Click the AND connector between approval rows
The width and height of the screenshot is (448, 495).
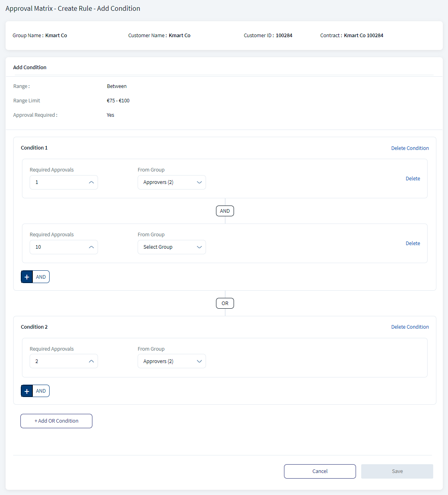pyautogui.click(x=225, y=211)
